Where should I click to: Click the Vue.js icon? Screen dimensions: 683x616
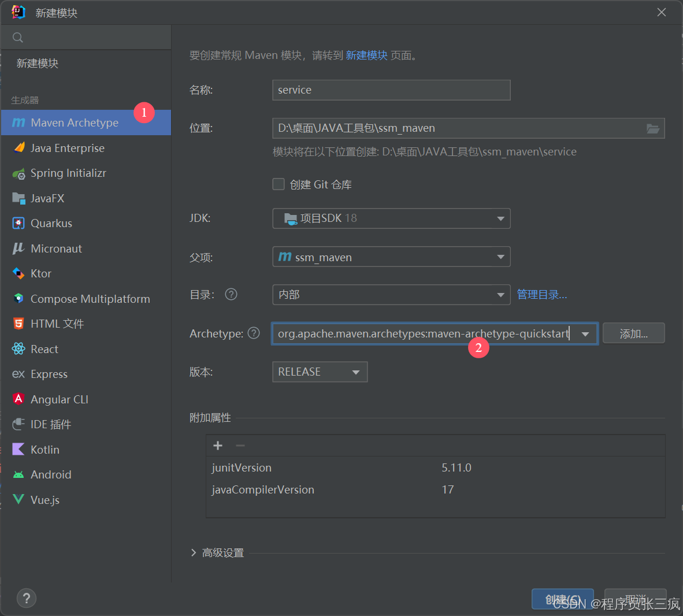click(x=18, y=499)
